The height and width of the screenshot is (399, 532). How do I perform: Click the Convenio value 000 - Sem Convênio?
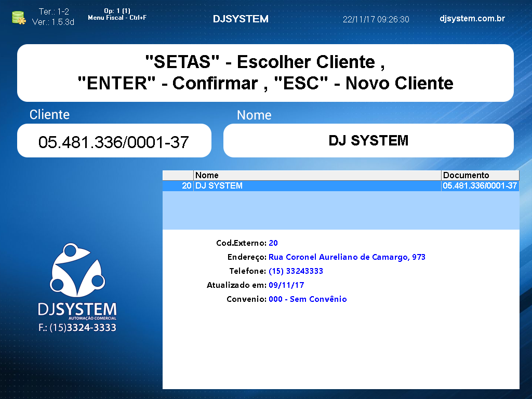point(308,299)
